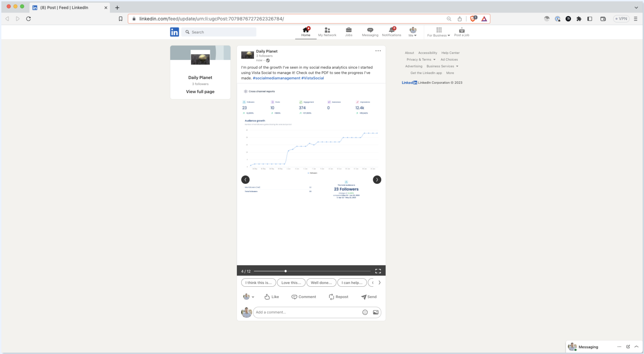Compose a new message in Messaging overlay
Image resolution: width=644 pixels, height=354 pixels.
tap(628, 346)
